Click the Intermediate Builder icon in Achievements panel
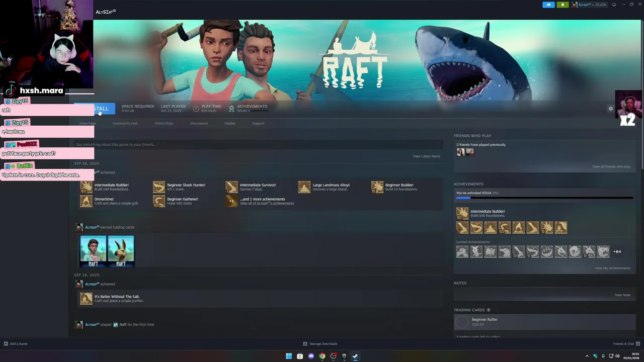The image size is (644, 362). click(x=462, y=213)
